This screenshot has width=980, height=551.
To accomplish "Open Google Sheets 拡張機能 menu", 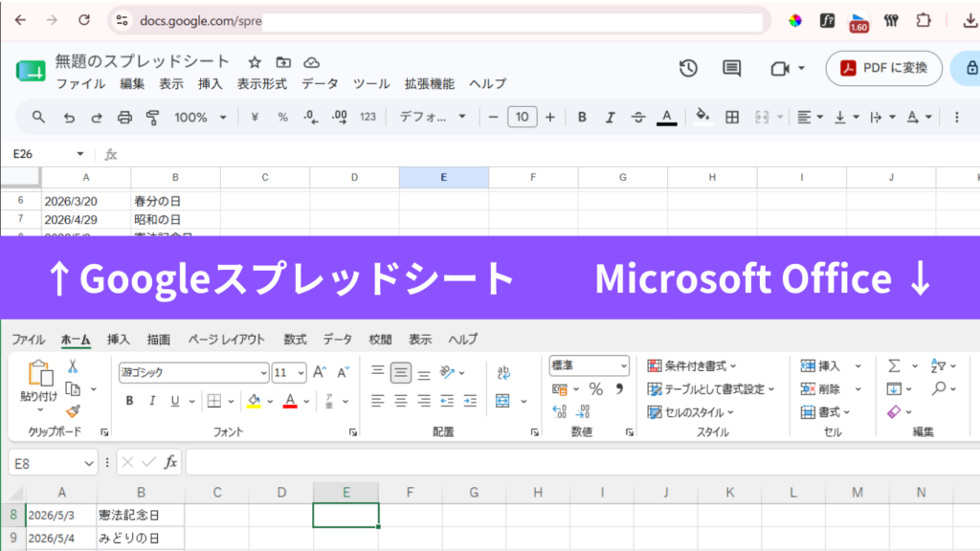I will coord(430,84).
